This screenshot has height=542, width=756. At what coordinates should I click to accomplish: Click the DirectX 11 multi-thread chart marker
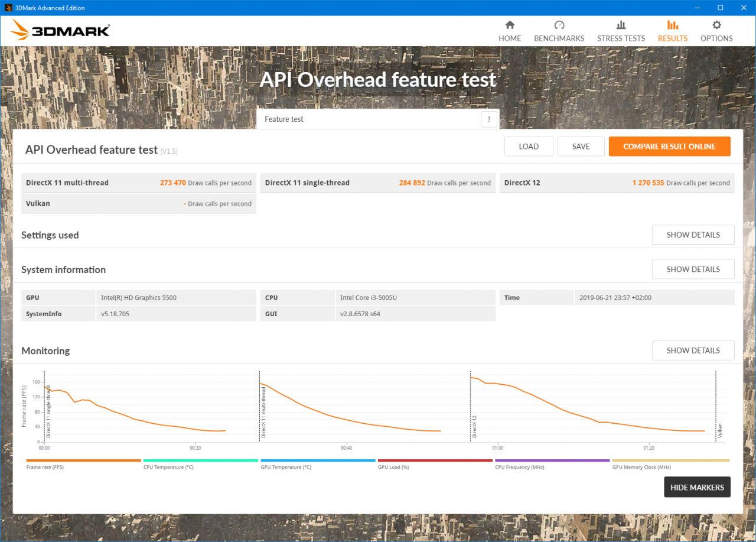coord(263,412)
